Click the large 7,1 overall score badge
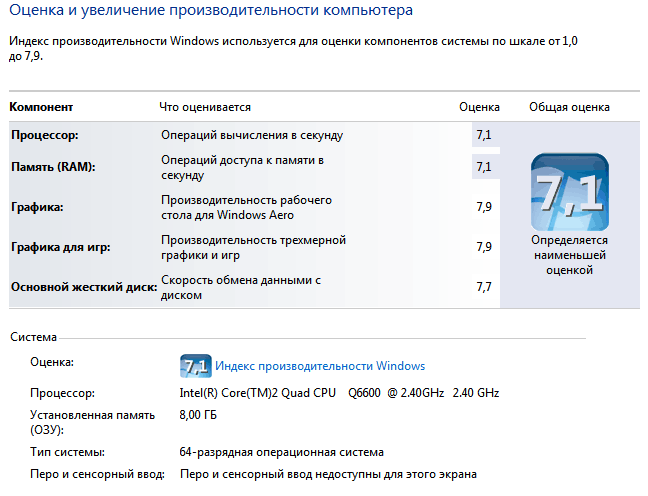Image resolution: width=648 pixels, height=496 pixels. (569, 192)
